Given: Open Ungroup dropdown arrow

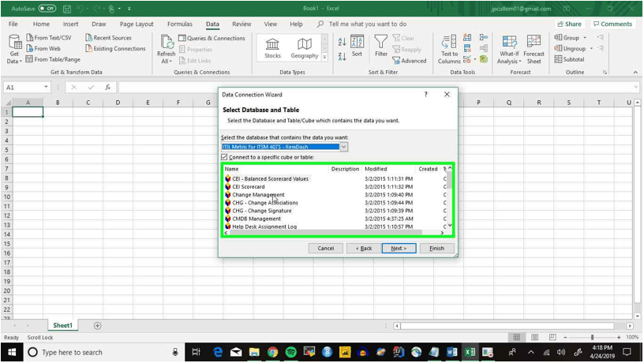Looking at the screenshot, I should tap(591, 48).
